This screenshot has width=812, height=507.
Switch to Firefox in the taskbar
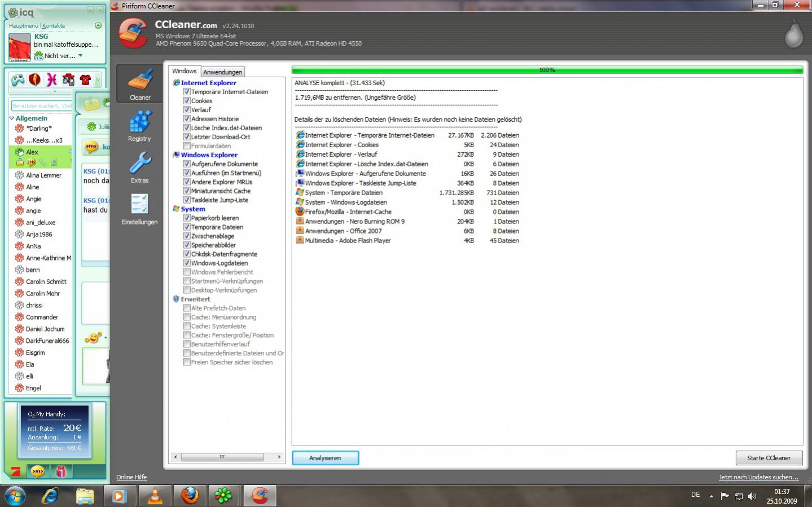[190, 496]
